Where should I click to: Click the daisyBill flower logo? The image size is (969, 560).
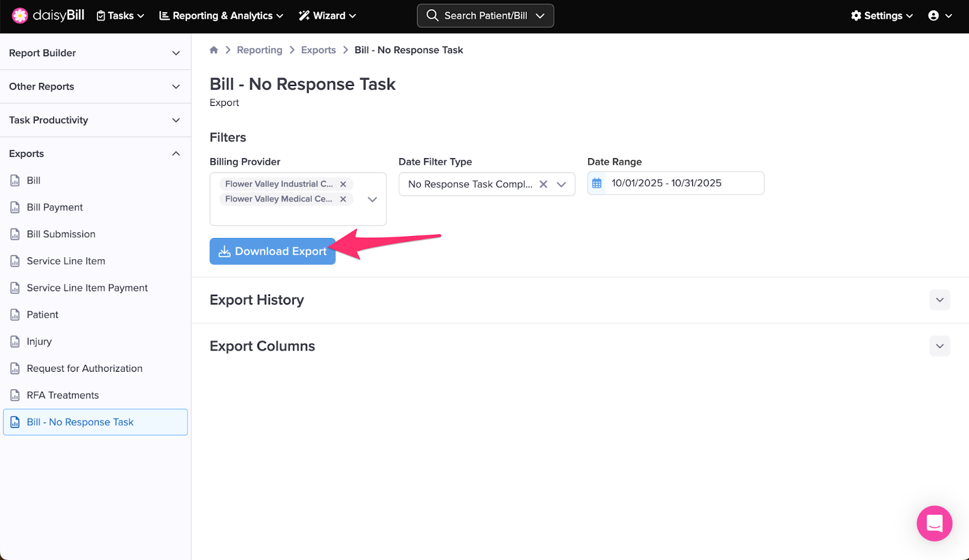click(20, 16)
